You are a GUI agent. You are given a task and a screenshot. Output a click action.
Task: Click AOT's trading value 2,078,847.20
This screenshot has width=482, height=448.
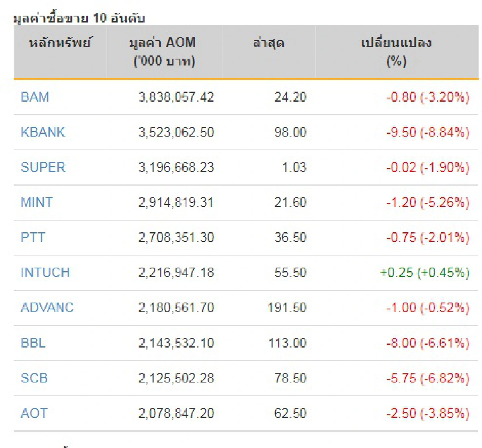click(x=176, y=413)
